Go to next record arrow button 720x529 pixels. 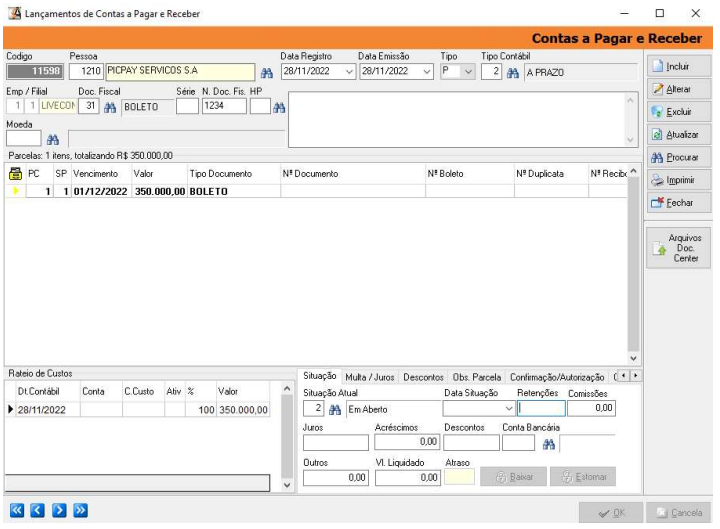tap(58, 512)
